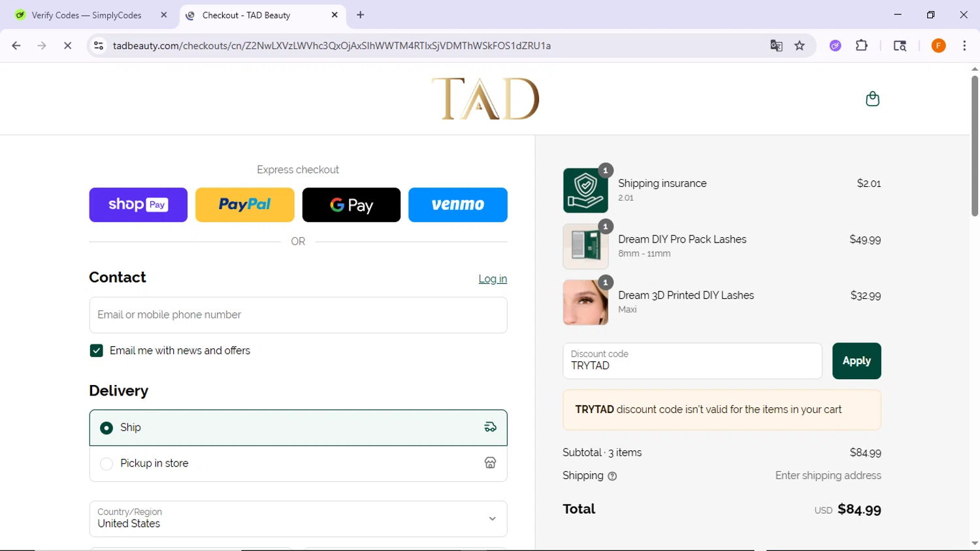This screenshot has width=980, height=551.
Task: Click the Dream DIY Pro Pack Lashes thumbnail
Action: 585,246
